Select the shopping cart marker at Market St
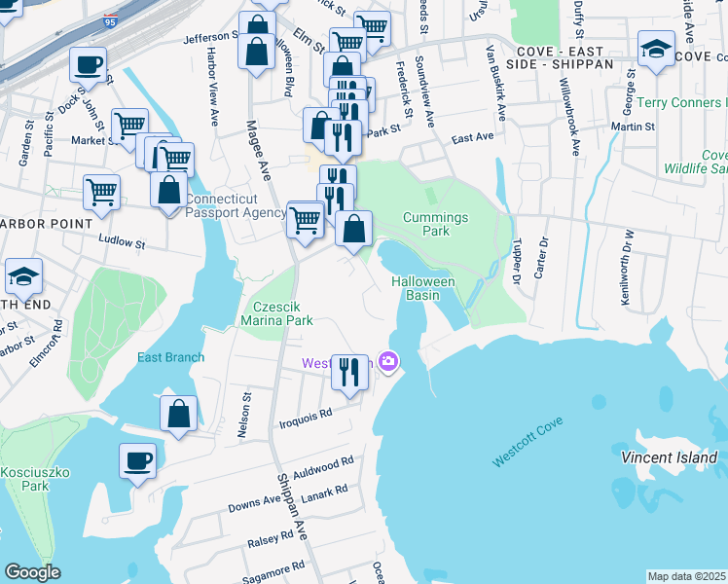 129,126
